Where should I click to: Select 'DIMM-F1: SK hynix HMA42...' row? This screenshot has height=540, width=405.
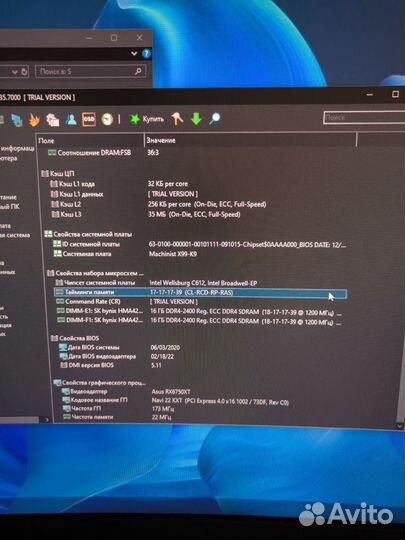tap(100, 320)
